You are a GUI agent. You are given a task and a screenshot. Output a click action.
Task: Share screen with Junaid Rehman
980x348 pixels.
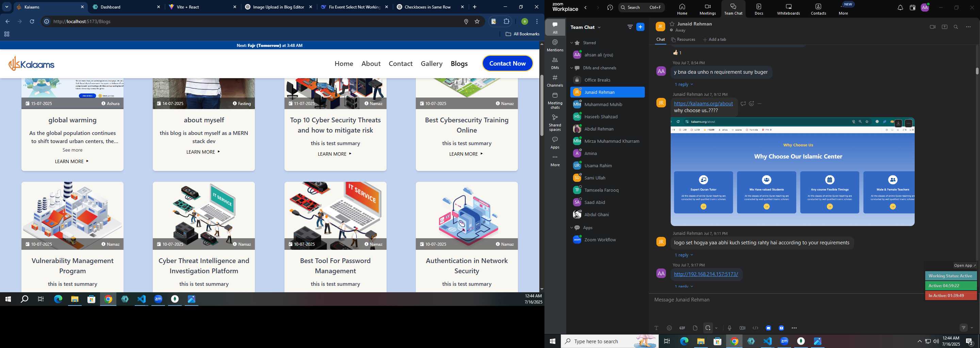pos(945,27)
